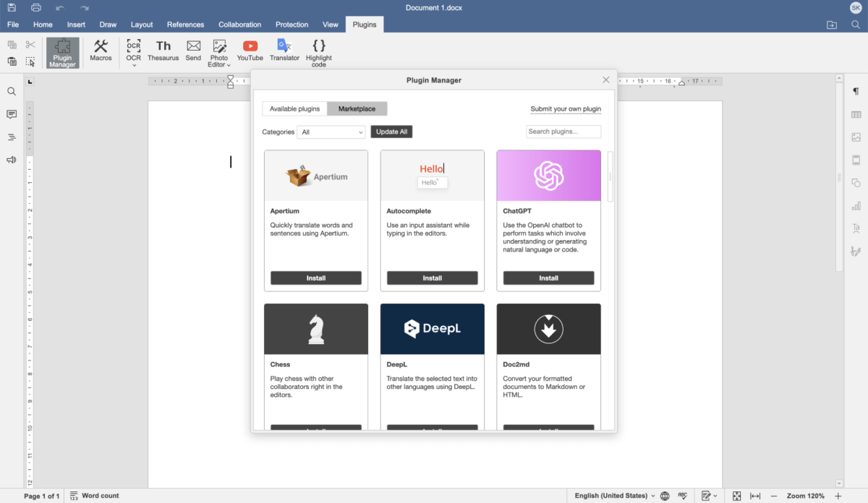868x503 pixels.
Task: Click the Undo arrow
Action: click(60, 7)
